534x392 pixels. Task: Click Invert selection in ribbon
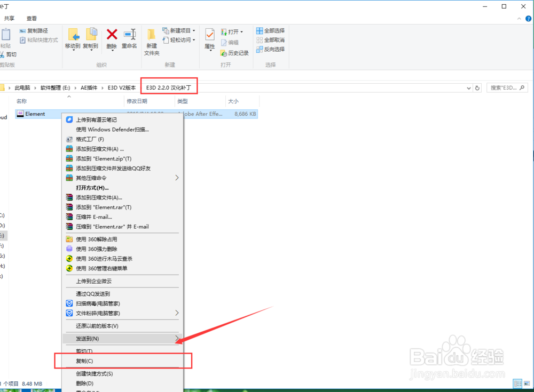point(270,50)
